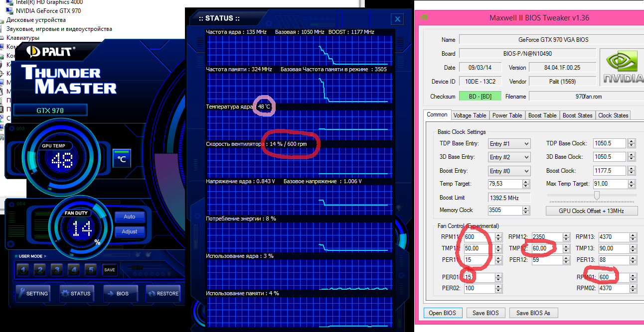
Task: Open the Clock States tab
Action: (x=613, y=115)
